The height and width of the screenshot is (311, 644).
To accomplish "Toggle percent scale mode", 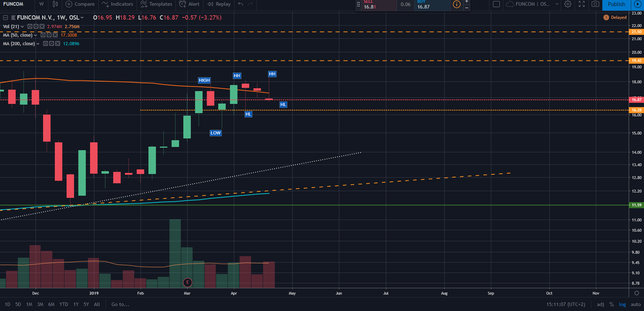I will click(x=612, y=304).
